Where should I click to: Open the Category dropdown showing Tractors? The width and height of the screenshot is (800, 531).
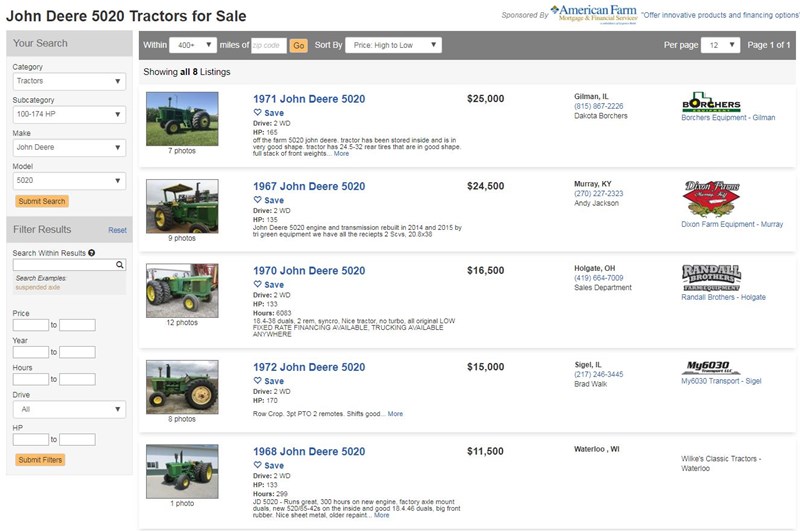pos(69,81)
